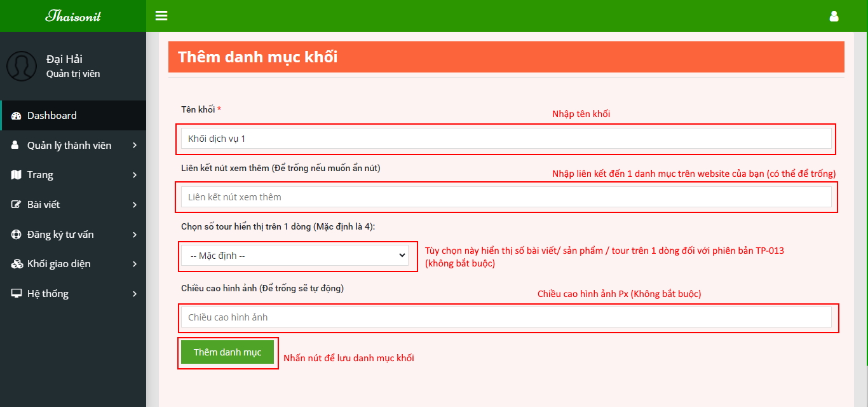The width and height of the screenshot is (868, 407).
Task: Click the Đại Hải profile avatar
Action: pyautogui.click(x=22, y=66)
